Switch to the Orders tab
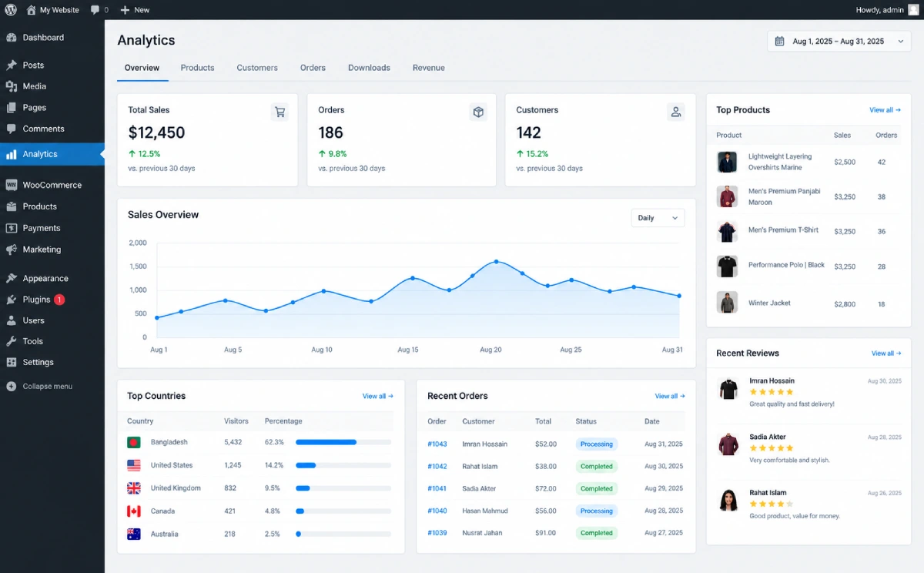 coord(313,68)
